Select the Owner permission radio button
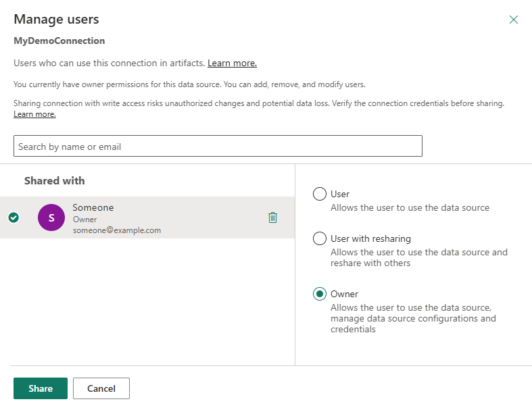Screen dimensions: 532x410 [x=320, y=294]
